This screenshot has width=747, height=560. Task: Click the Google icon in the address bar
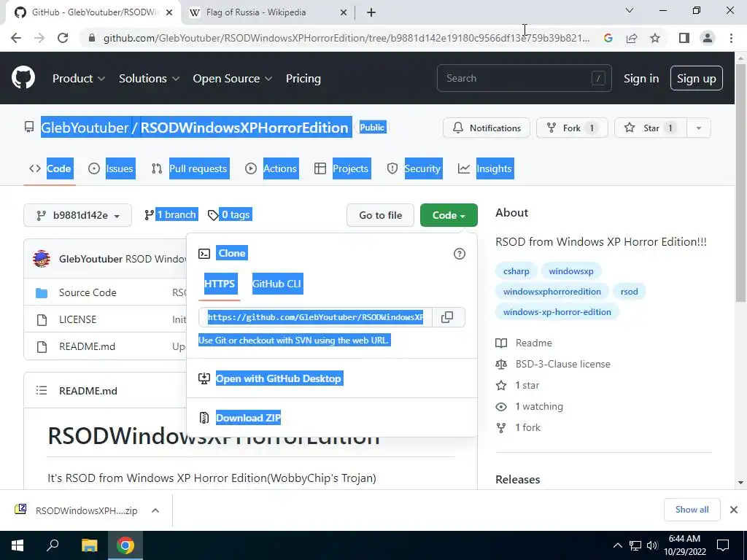tap(608, 38)
